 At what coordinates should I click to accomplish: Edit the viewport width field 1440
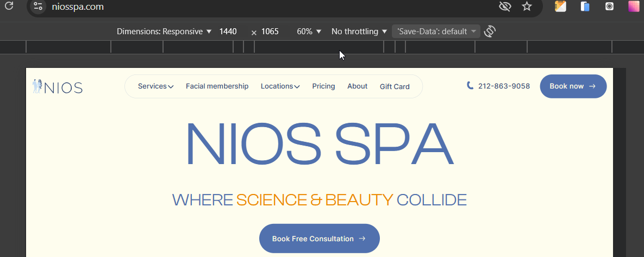[x=228, y=31]
